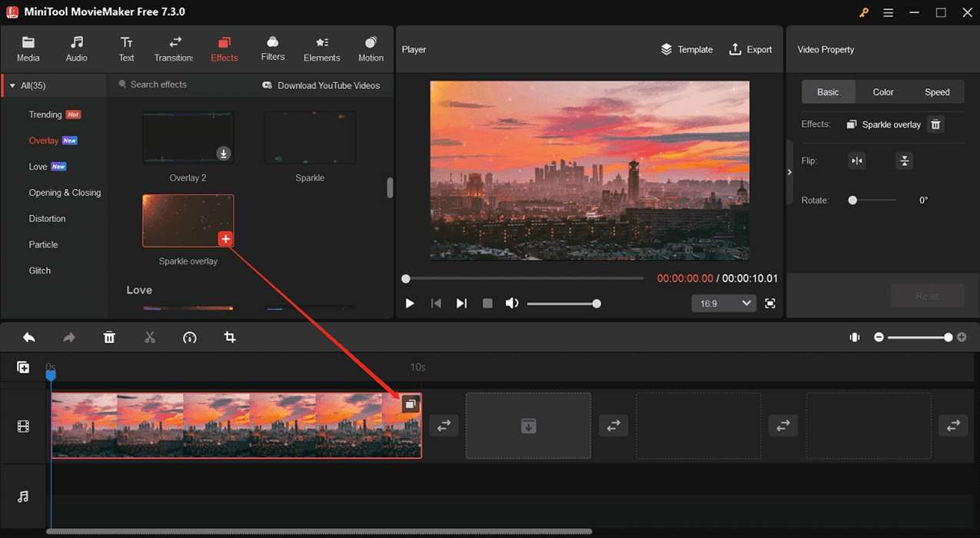Stop the playback
The image size is (980, 538).
[x=487, y=304]
